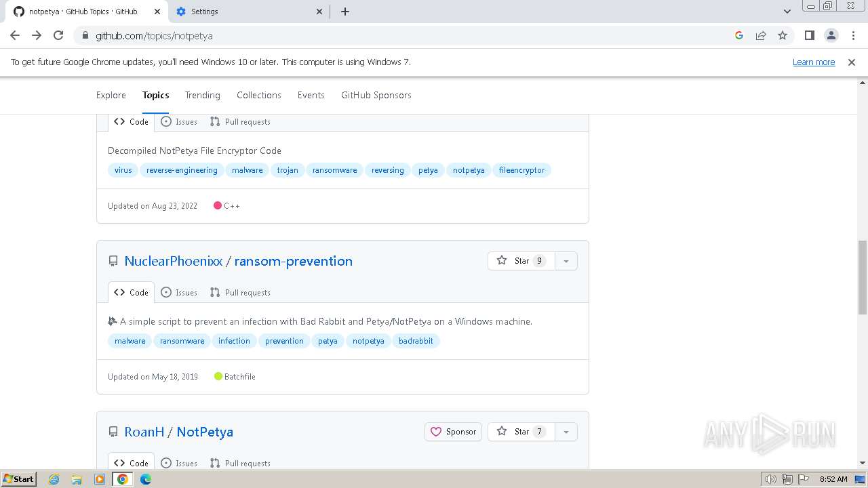
Task: Open Microsoft Edge from the taskbar
Action: pyautogui.click(x=146, y=479)
